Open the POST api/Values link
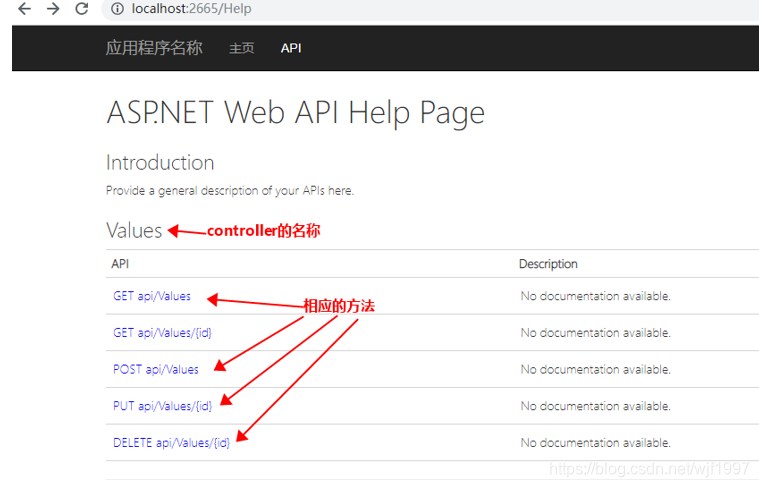This screenshot has width=759, height=487. pos(156,370)
